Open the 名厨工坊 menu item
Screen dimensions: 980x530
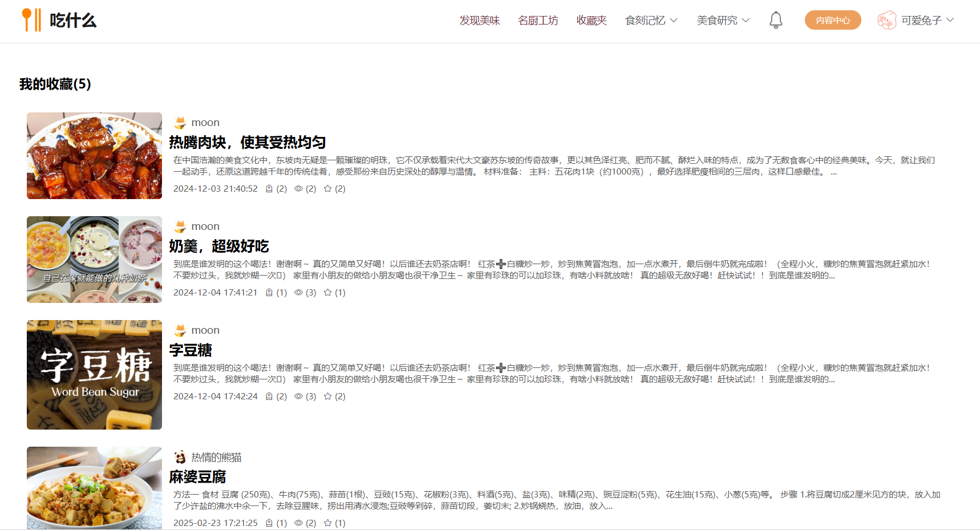538,21
